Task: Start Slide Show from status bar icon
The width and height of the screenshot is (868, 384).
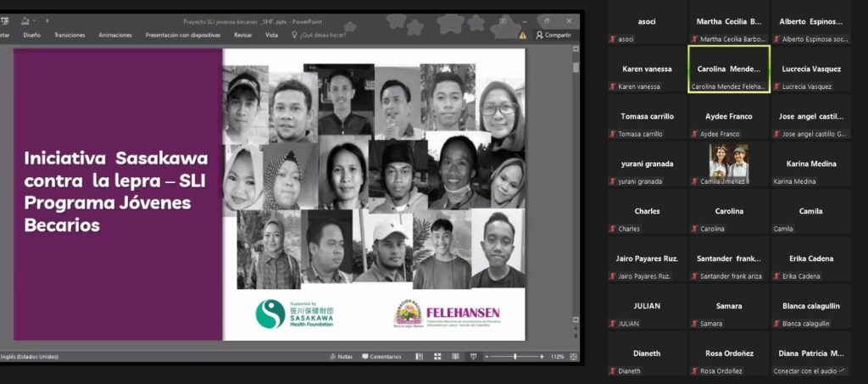Action: pos(474,357)
